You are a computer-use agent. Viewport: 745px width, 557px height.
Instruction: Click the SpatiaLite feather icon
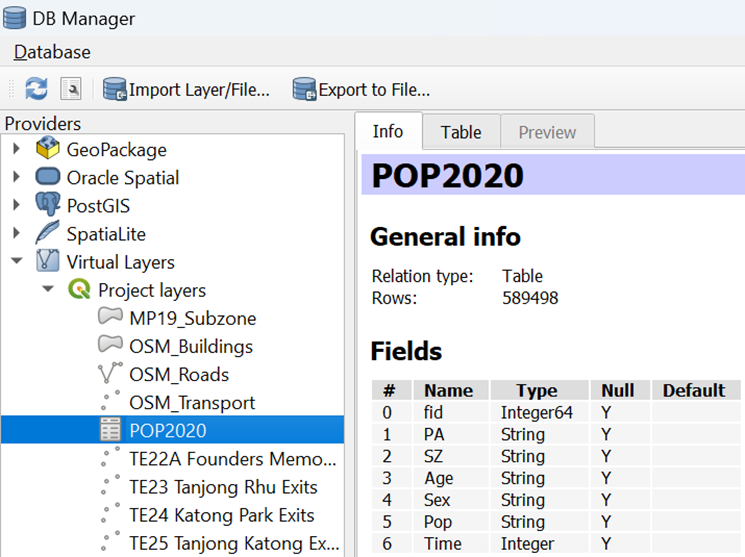pyautogui.click(x=47, y=234)
